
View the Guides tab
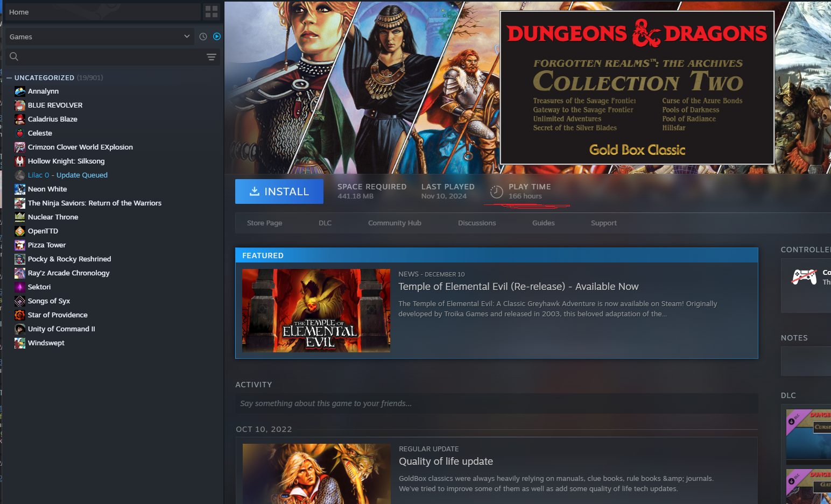(x=544, y=223)
